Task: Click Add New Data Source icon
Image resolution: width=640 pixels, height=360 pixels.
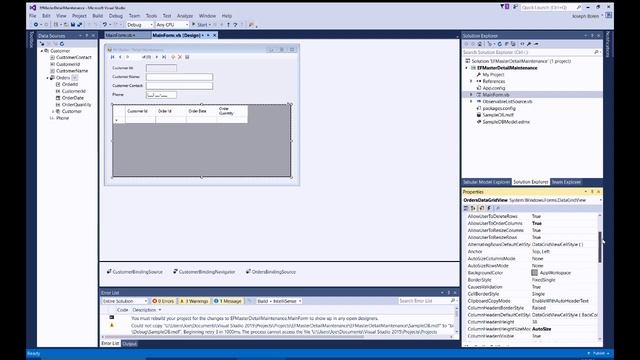Action: 42,44
